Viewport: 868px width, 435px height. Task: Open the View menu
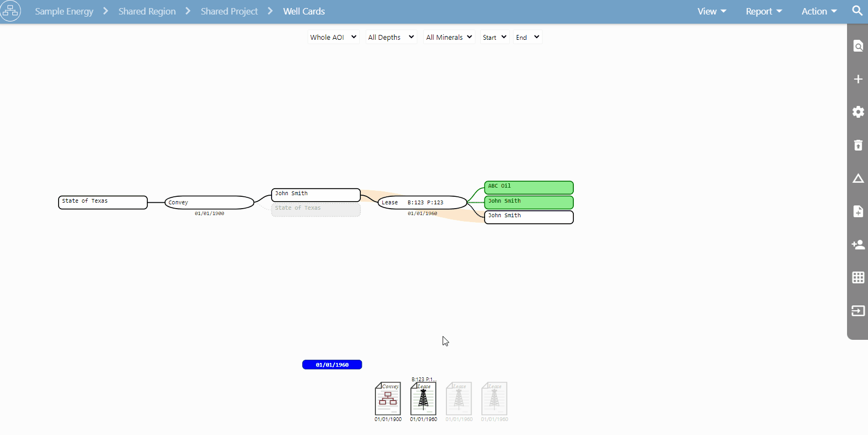coord(712,11)
